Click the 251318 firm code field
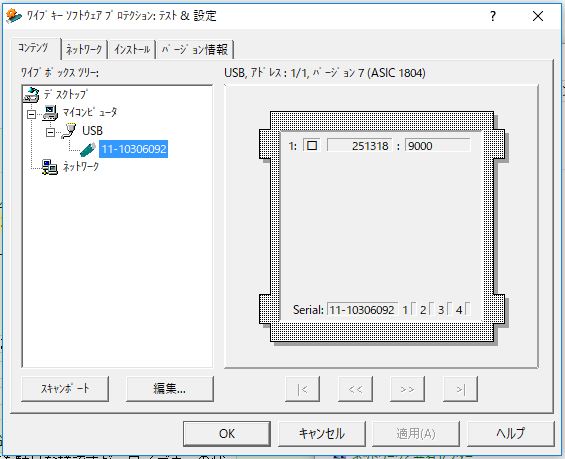The image size is (565, 459). coord(359,146)
